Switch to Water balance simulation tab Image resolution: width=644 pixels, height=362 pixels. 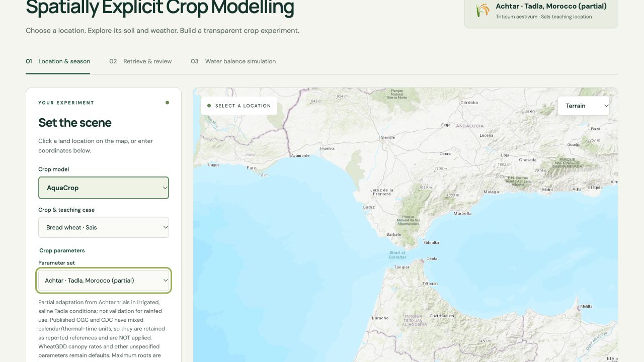click(x=233, y=61)
